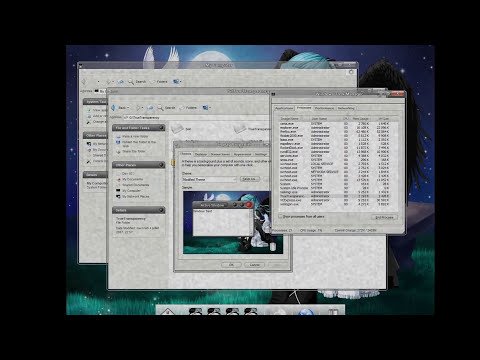Click Cancel button in Display Properties
The width and height of the screenshot is (480, 360).
[255, 265]
